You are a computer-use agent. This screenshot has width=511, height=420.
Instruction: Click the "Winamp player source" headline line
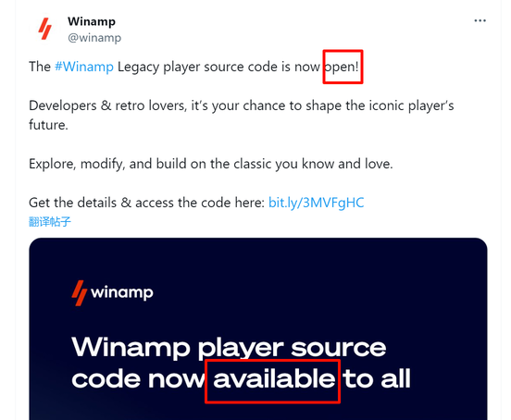click(229, 349)
